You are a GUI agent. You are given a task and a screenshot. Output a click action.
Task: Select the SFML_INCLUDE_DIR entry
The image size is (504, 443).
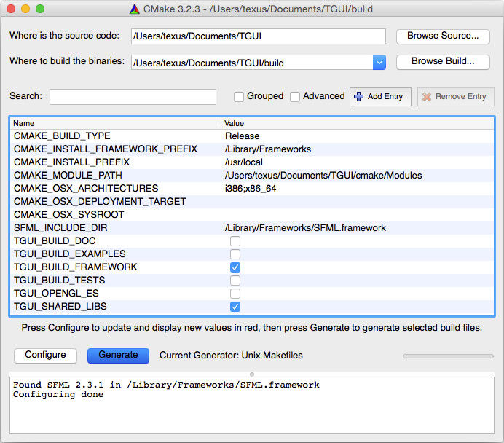60,228
